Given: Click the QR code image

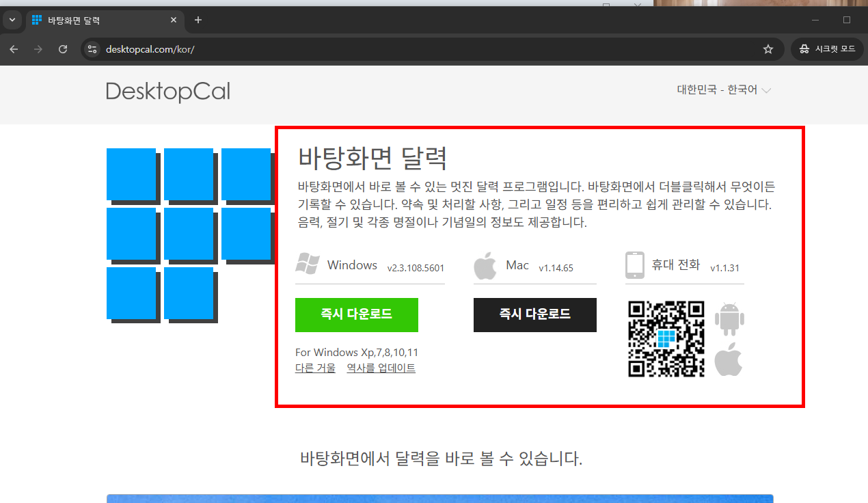Looking at the screenshot, I should point(666,339).
